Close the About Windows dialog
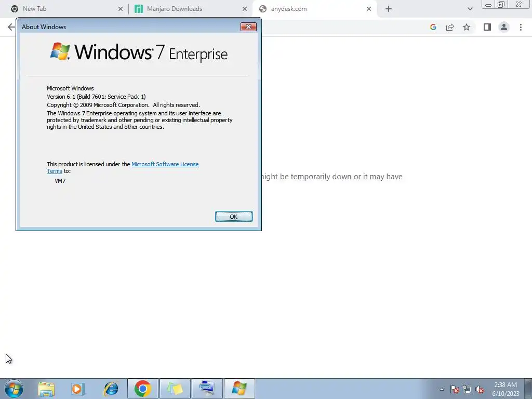Viewport: 532px width, 399px height. (248, 27)
